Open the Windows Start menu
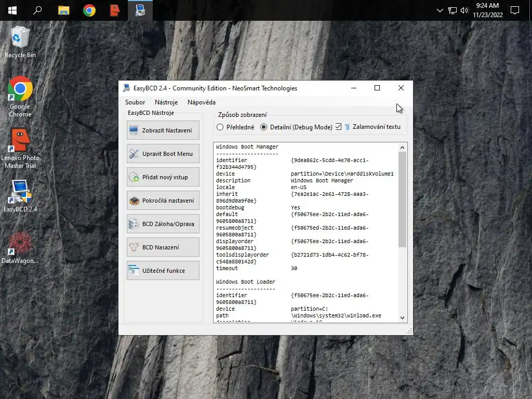Image resolution: width=532 pixels, height=399 pixels. click(x=12, y=10)
